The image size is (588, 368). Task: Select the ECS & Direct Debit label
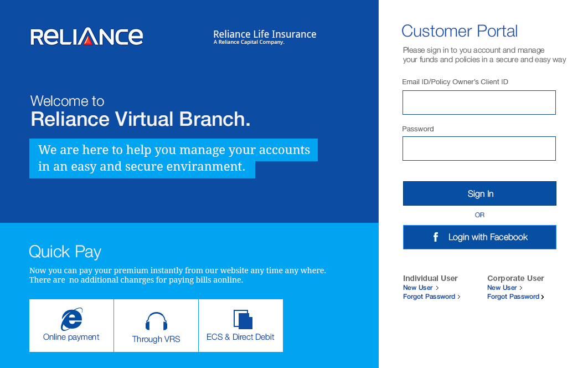pyautogui.click(x=240, y=337)
